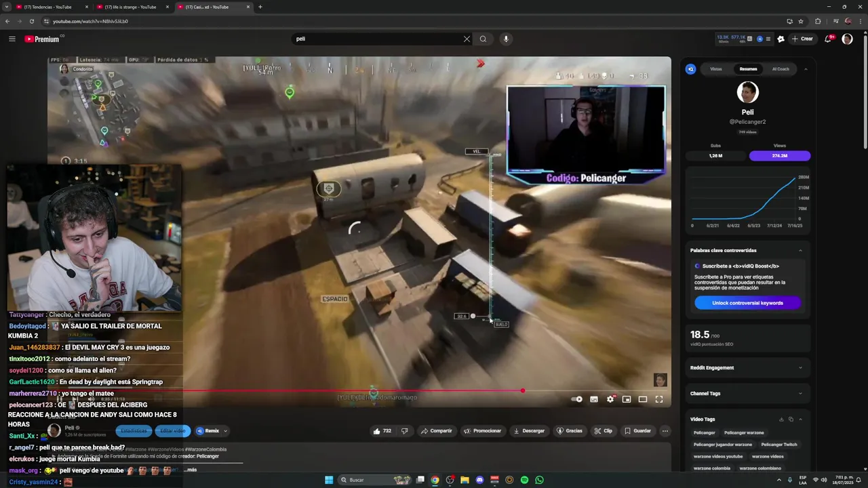868x488 pixels.
Task: Collapse Palabras clave controvertidas section
Action: [800, 250]
